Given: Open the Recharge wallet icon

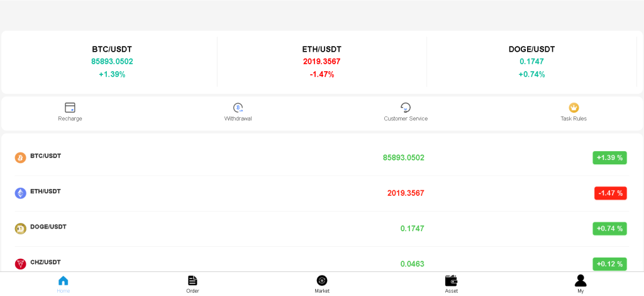Looking at the screenshot, I should pos(70,108).
